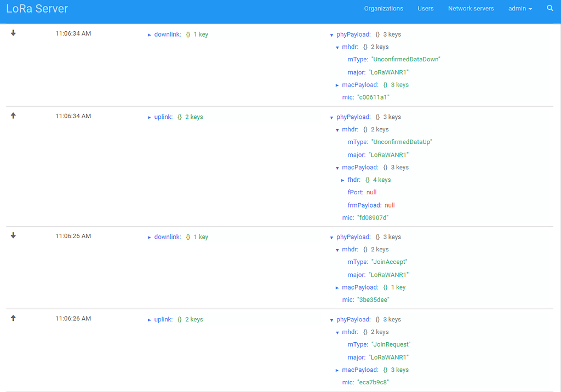
Task: Open the Organizations page
Action: click(383, 8)
